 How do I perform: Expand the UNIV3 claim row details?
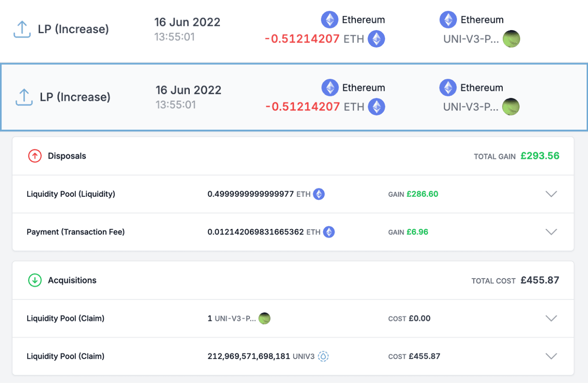[551, 356]
